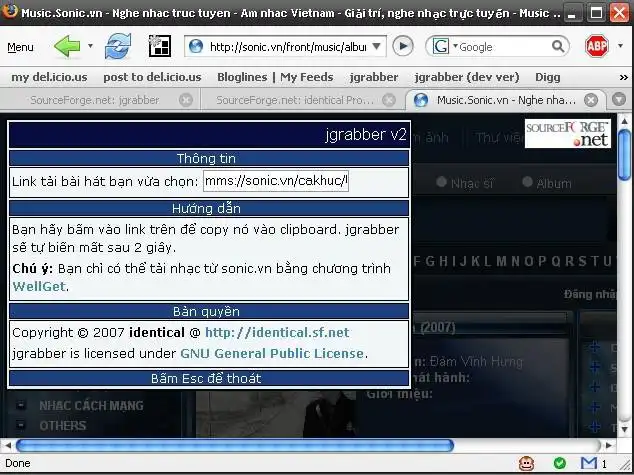Click the Hướng dẫn section header
Image resolution: width=634 pixels, height=475 pixels.
pyautogui.click(x=209, y=208)
